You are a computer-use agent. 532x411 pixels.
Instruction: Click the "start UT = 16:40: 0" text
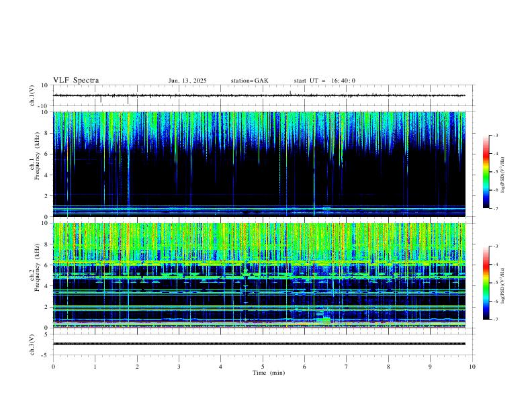(x=324, y=81)
